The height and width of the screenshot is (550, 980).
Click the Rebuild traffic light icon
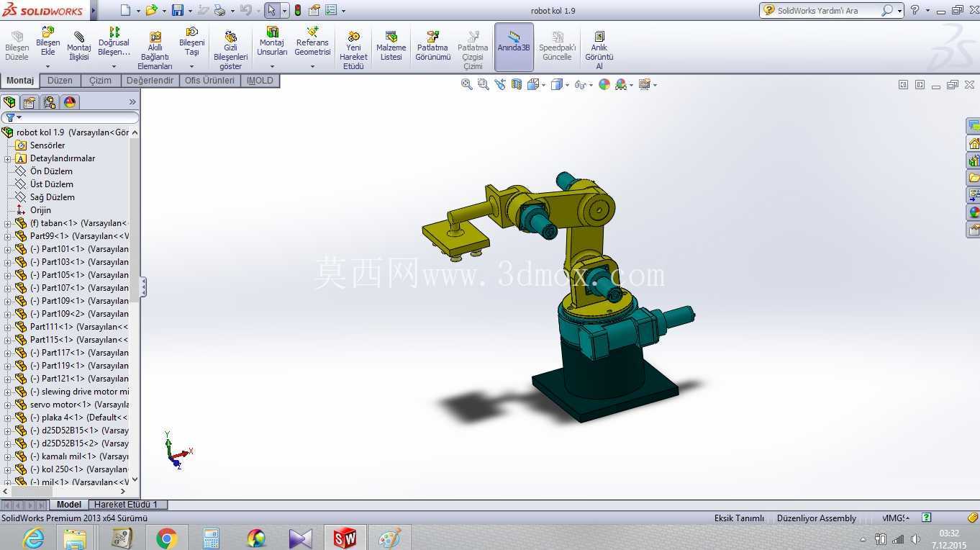pos(297,10)
